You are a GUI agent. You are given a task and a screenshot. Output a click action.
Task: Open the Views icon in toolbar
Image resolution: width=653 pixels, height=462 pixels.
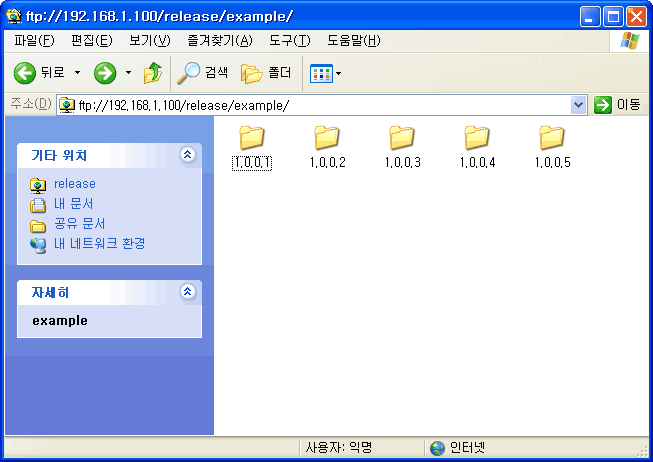[321, 73]
